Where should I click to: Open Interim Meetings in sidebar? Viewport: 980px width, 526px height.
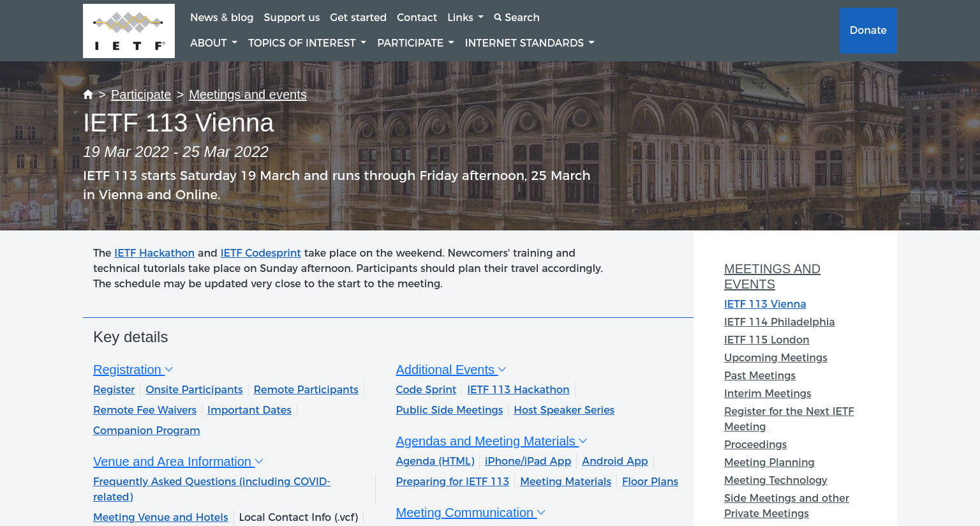768,393
